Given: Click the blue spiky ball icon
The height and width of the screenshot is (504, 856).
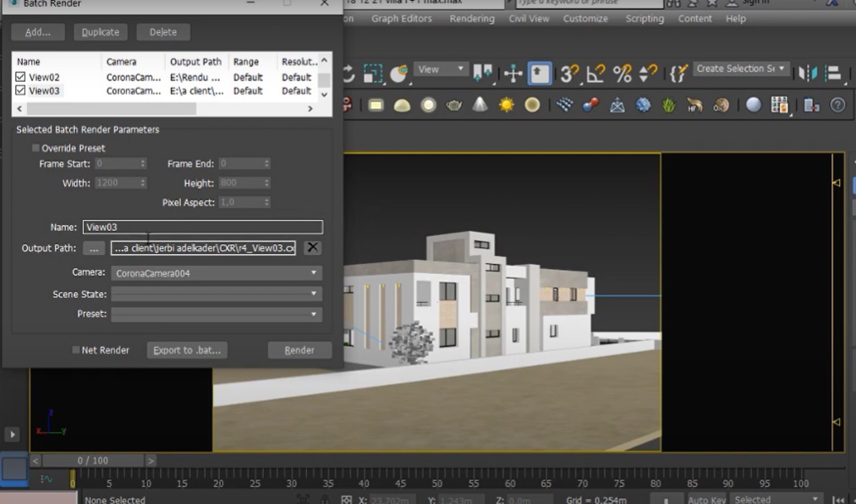Looking at the screenshot, I should [x=643, y=105].
